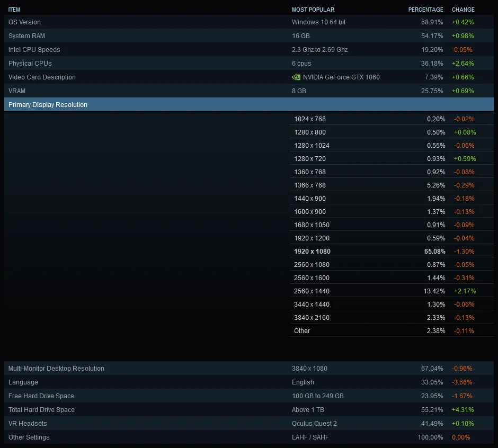Expand the VRAM row
Screen dimensions: 498x448
pyautogui.click(x=249, y=91)
